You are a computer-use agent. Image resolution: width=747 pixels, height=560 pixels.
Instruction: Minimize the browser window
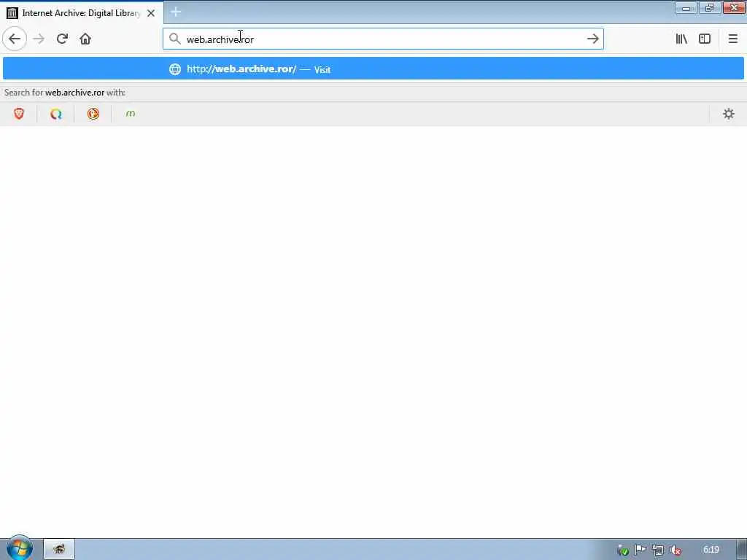[686, 7]
